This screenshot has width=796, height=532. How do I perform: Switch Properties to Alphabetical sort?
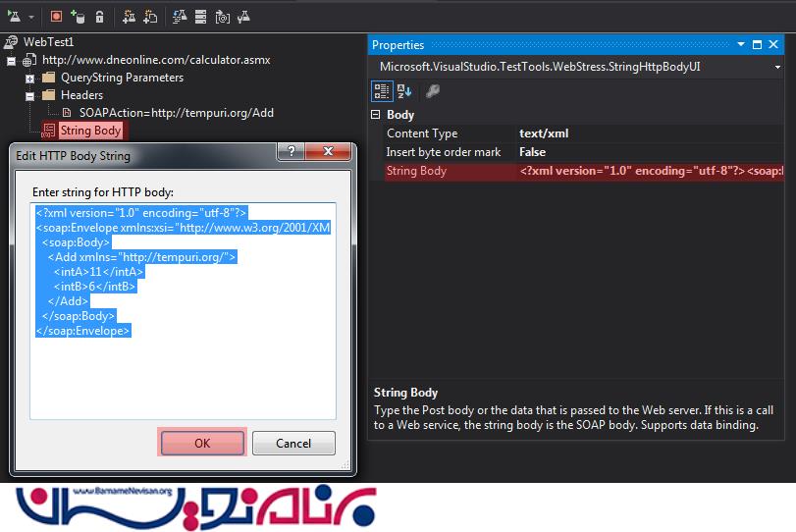click(x=403, y=91)
